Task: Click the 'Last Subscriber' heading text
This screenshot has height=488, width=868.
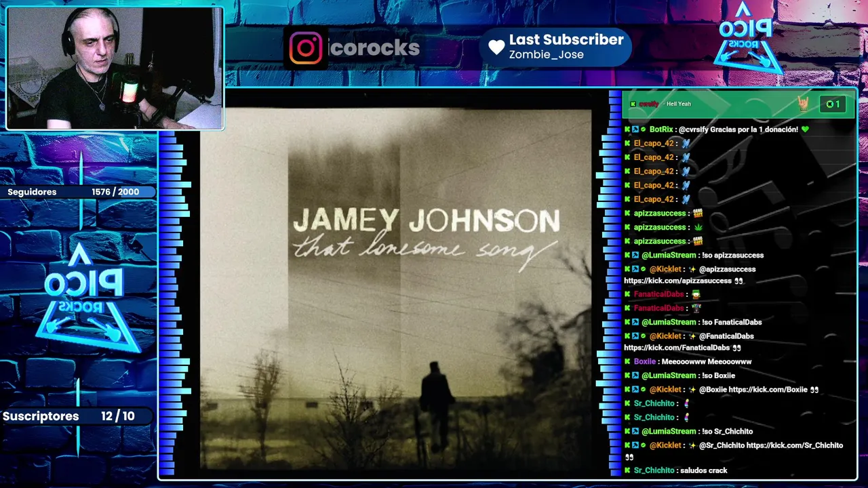Action: (x=566, y=39)
